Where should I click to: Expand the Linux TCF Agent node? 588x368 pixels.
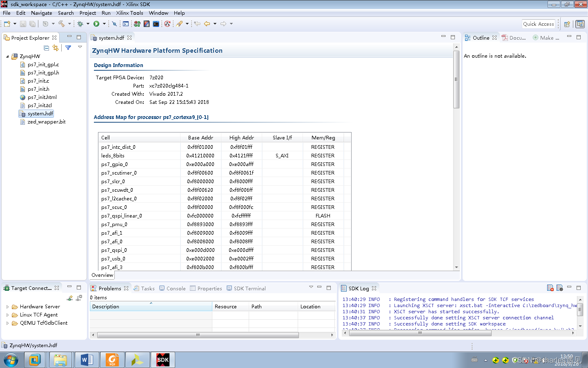(x=7, y=315)
